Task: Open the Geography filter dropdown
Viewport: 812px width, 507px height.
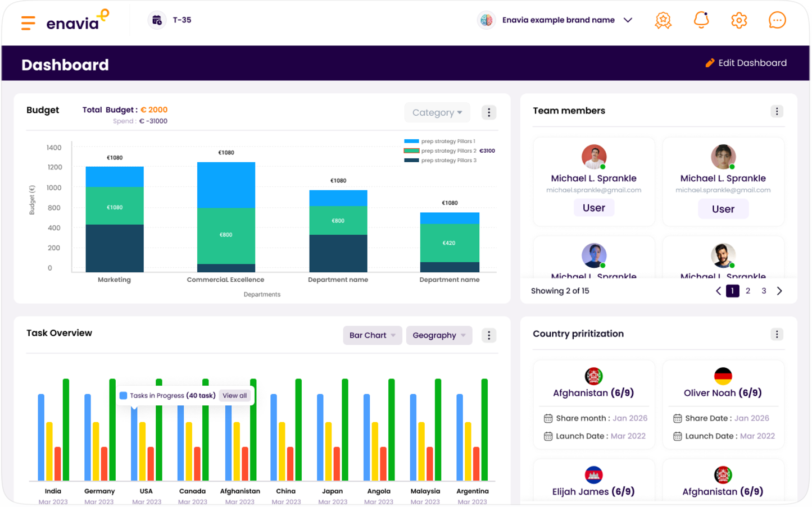Action: [x=438, y=335]
